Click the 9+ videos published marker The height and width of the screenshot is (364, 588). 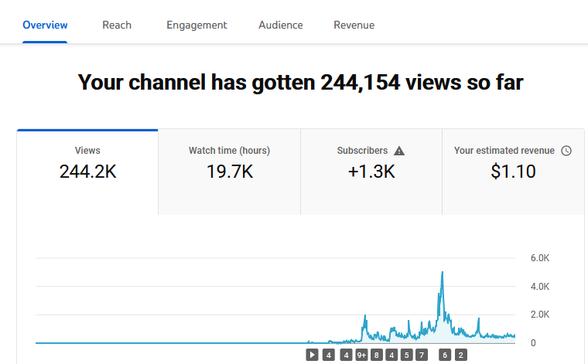coord(361,355)
